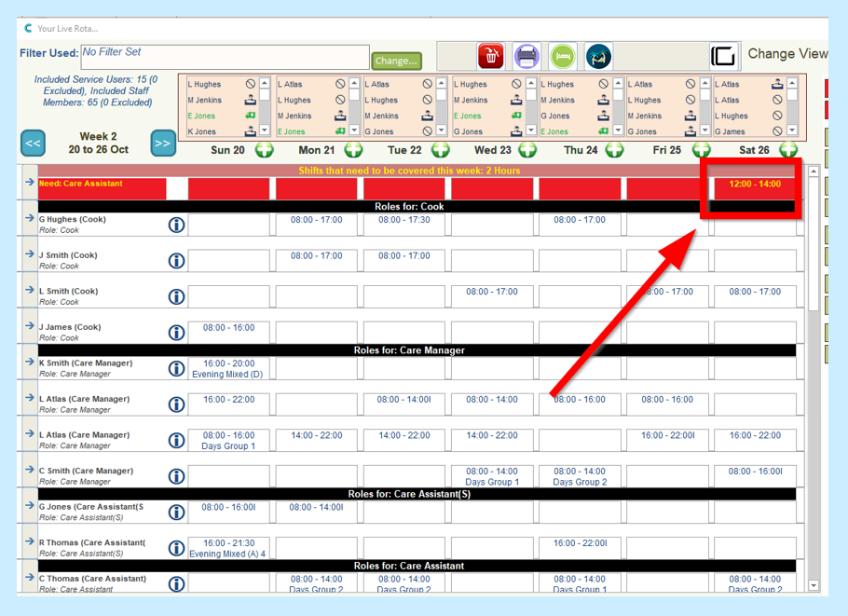The image size is (848, 616).
Task: Click the red trash bin icon
Action: [x=490, y=56]
